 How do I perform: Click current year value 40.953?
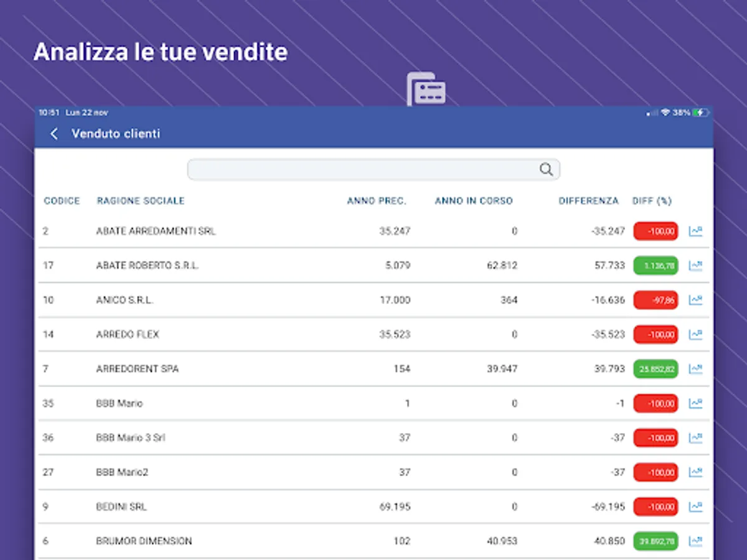[x=502, y=541]
